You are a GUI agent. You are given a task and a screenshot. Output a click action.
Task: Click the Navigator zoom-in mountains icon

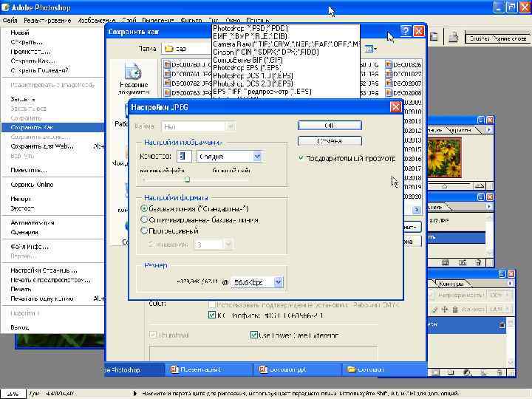coord(479,186)
